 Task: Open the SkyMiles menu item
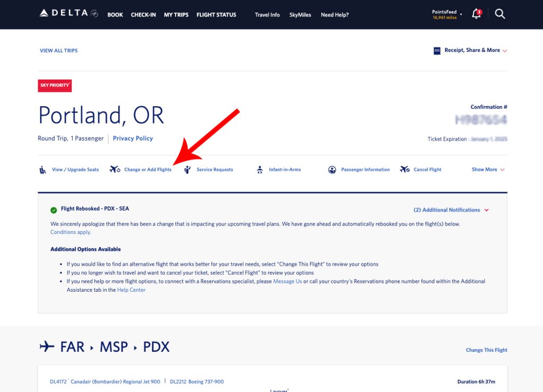click(300, 15)
